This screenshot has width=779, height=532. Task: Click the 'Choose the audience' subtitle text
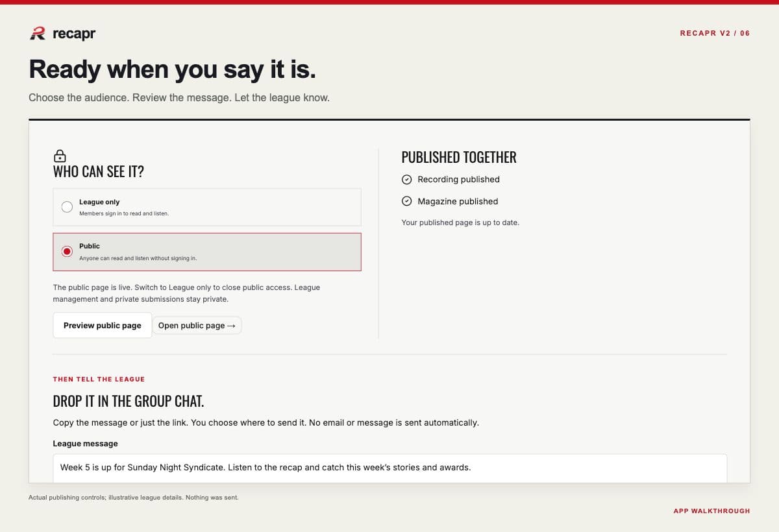[x=179, y=98]
